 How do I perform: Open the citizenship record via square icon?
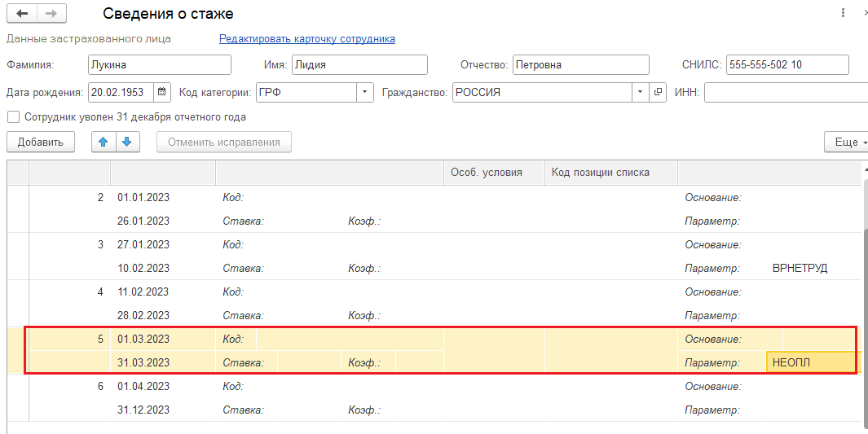coord(657,92)
